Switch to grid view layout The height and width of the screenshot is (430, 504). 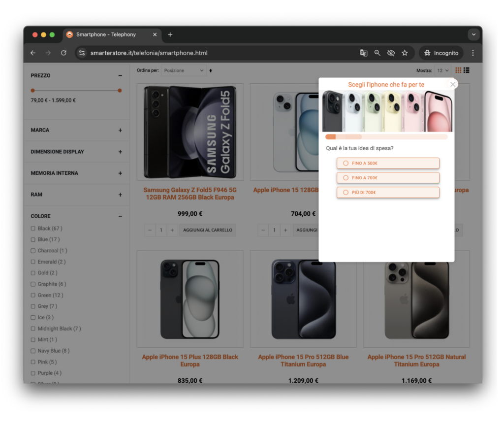coord(458,70)
